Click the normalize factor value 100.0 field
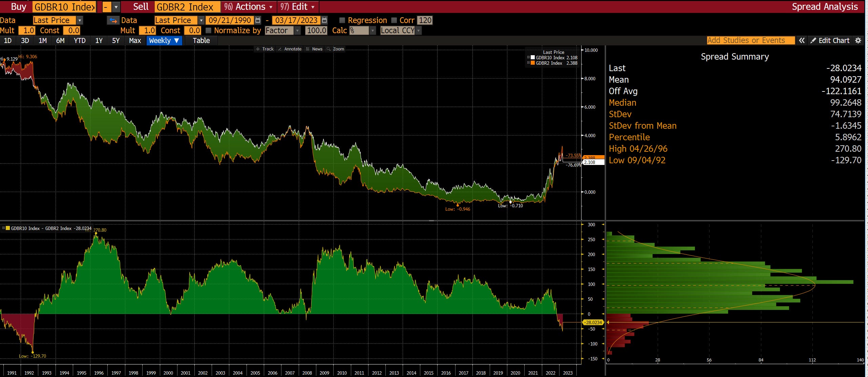 (x=316, y=30)
